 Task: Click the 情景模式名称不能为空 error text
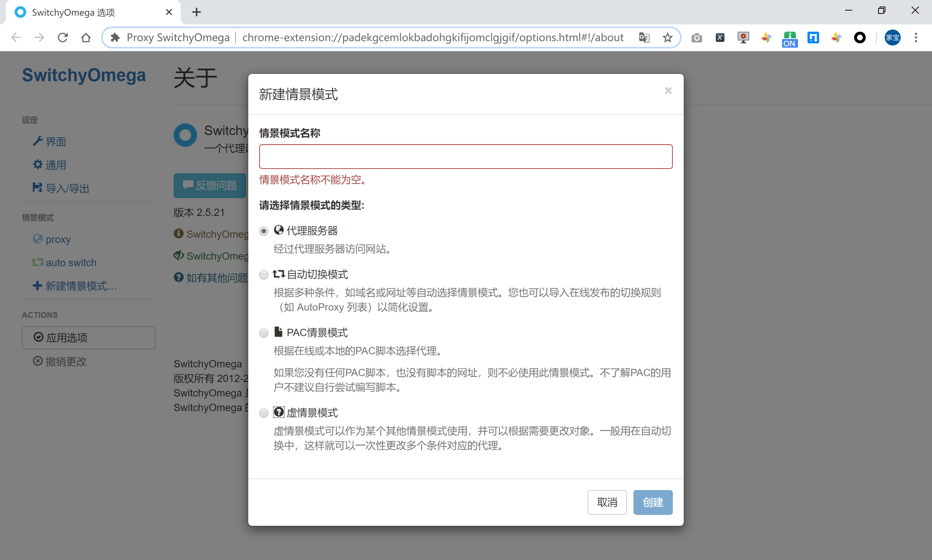click(x=313, y=180)
